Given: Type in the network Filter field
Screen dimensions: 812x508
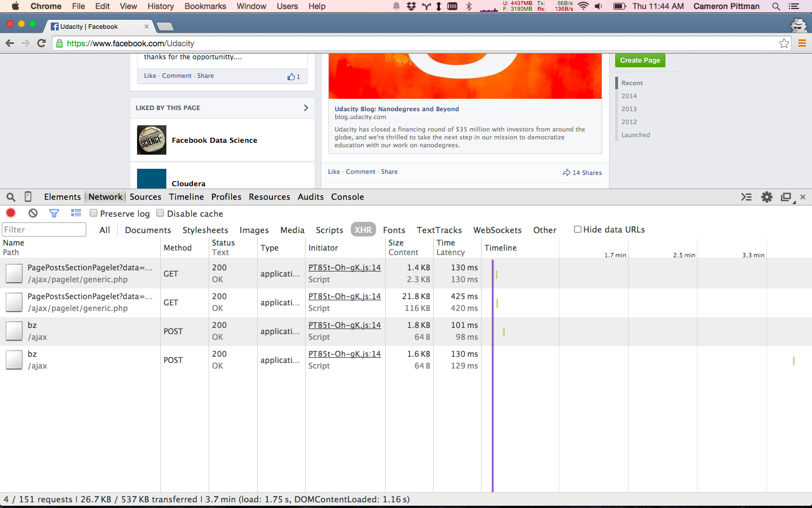Looking at the screenshot, I should [44, 229].
